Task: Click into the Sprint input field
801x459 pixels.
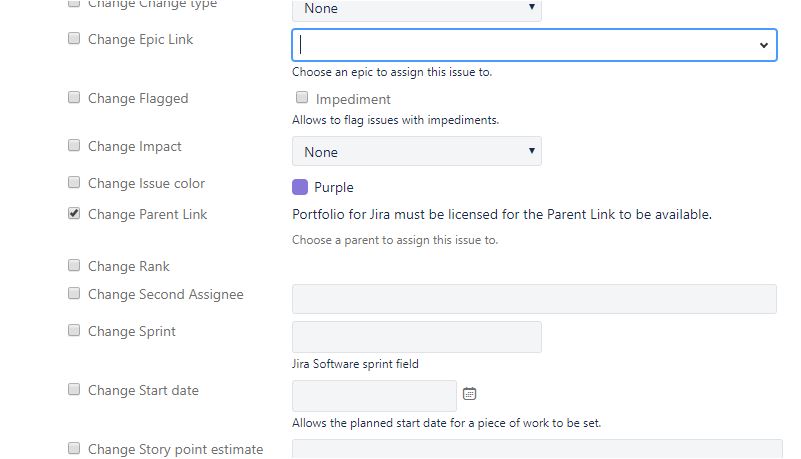Action: pyautogui.click(x=417, y=337)
